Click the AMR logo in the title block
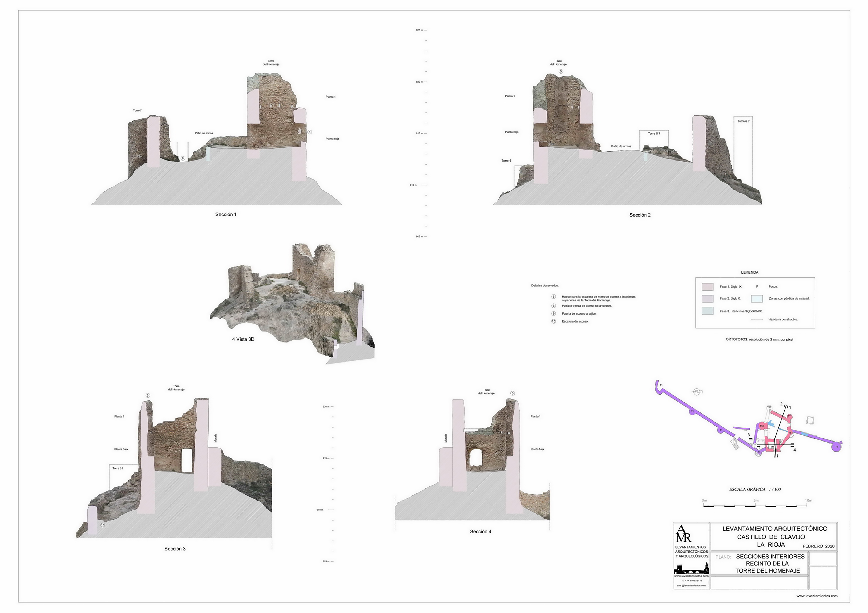868x613 pixels. coord(683,534)
